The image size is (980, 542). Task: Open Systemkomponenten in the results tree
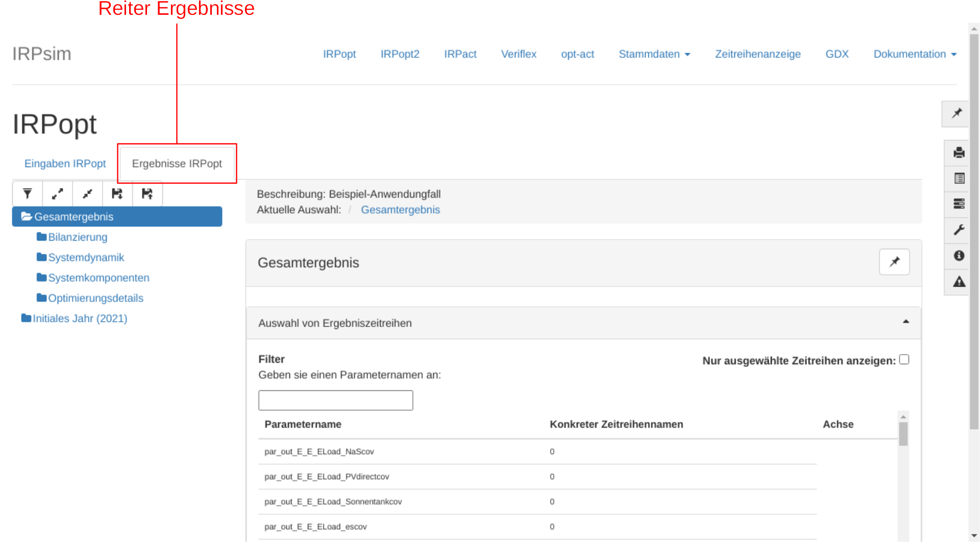(x=99, y=278)
